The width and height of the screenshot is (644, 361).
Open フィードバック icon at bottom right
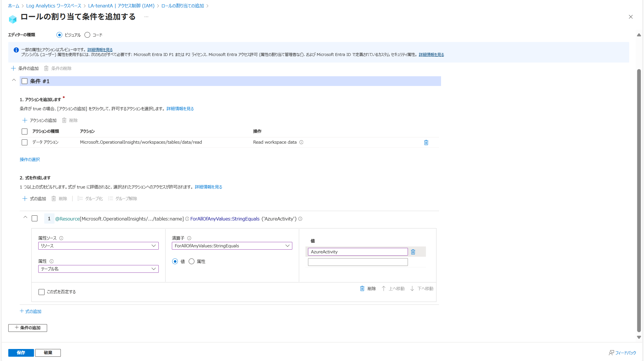[611, 353]
